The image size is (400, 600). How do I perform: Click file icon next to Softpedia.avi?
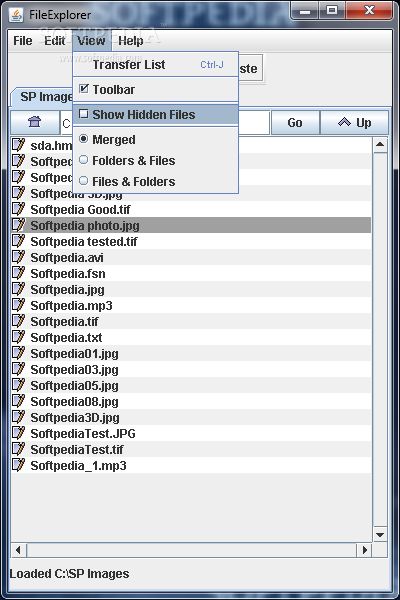click(18, 257)
